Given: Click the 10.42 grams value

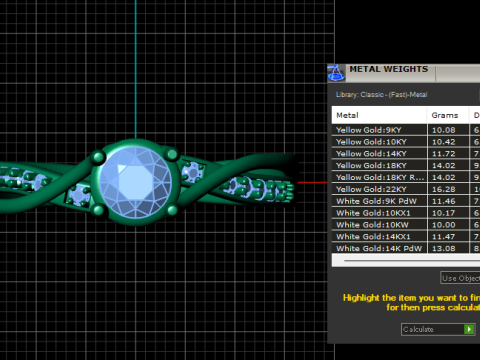Looking at the screenshot, I should coord(444,142).
